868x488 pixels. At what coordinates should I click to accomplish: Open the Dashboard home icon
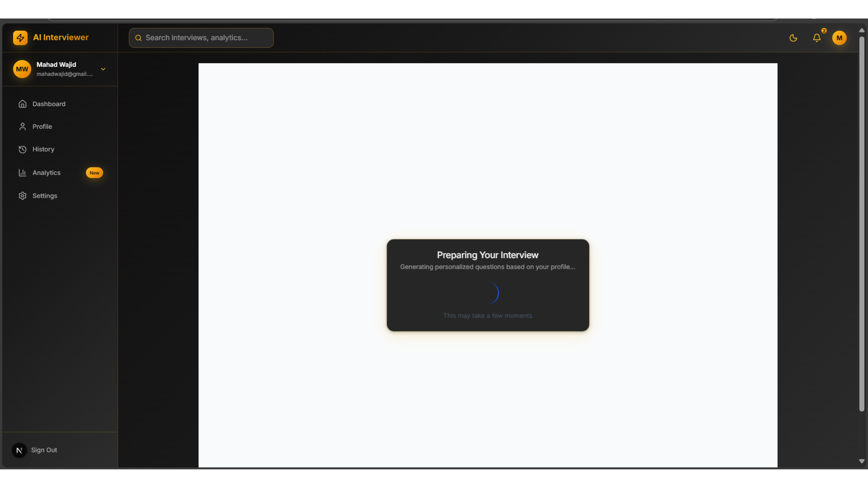pyautogui.click(x=23, y=104)
